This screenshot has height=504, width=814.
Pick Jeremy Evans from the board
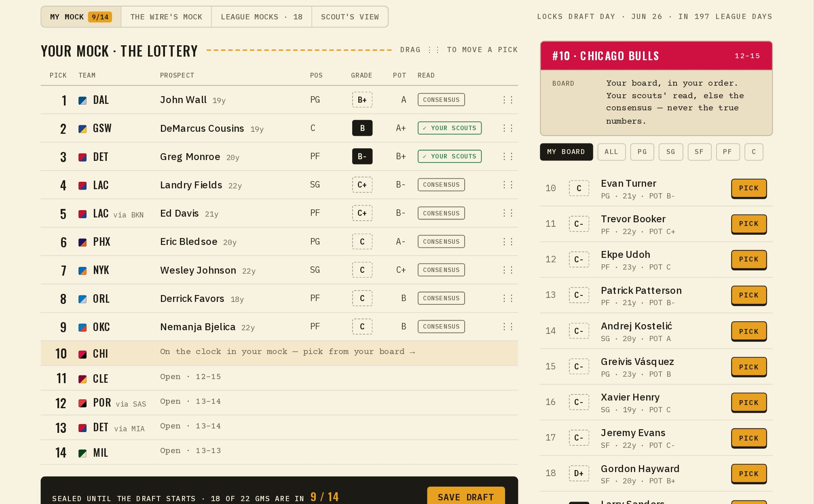[749, 438]
